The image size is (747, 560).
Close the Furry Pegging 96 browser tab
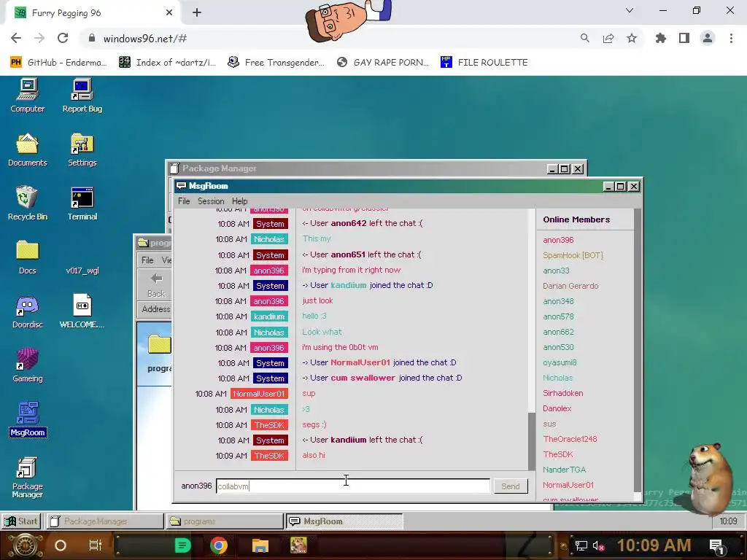(x=169, y=13)
